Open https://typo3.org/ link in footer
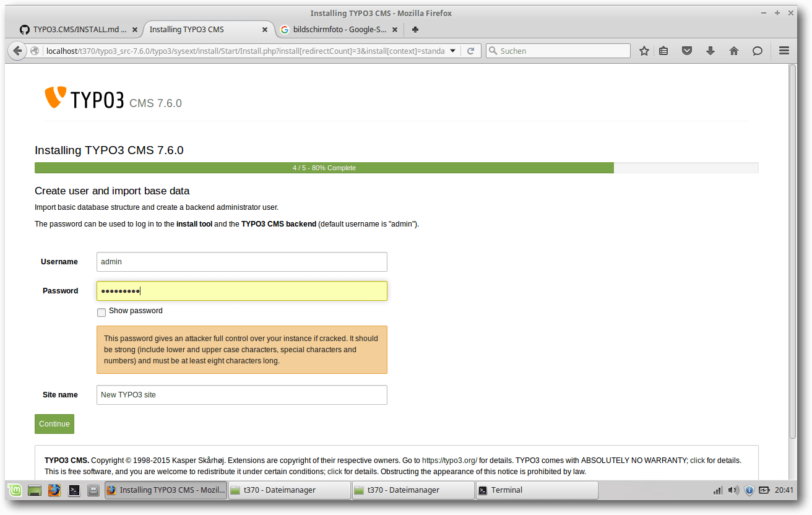This screenshot has width=812, height=515. 449,461
